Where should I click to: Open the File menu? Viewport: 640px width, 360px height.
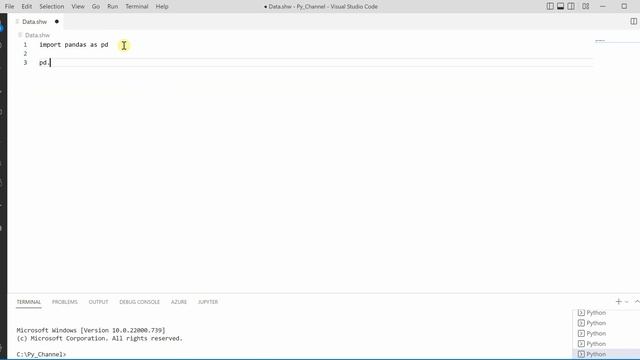(x=9, y=7)
